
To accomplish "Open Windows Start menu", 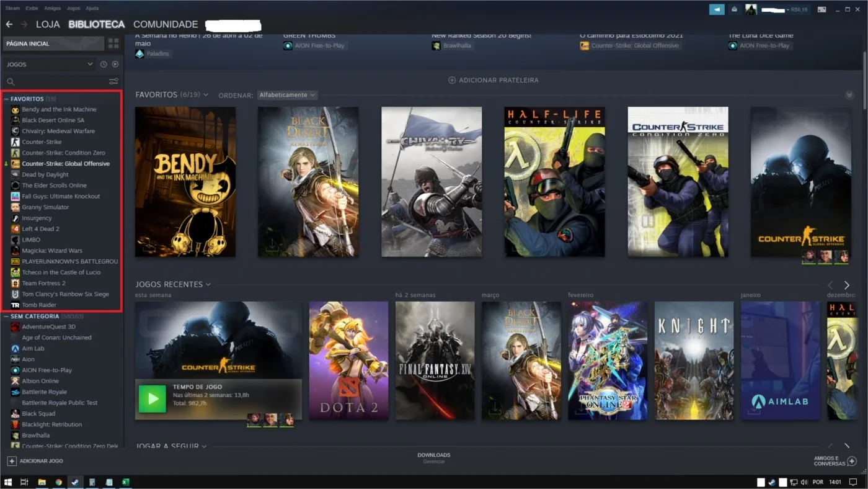I will [x=8, y=482].
